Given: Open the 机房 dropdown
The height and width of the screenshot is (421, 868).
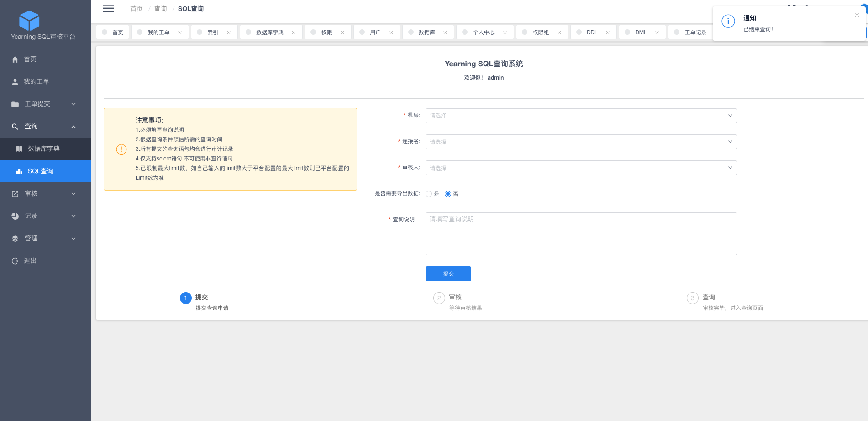Looking at the screenshot, I should click(581, 116).
